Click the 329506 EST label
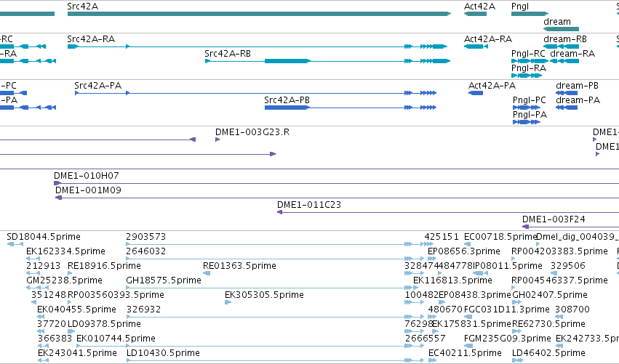The height and width of the screenshot is (364, 619). 567,266
